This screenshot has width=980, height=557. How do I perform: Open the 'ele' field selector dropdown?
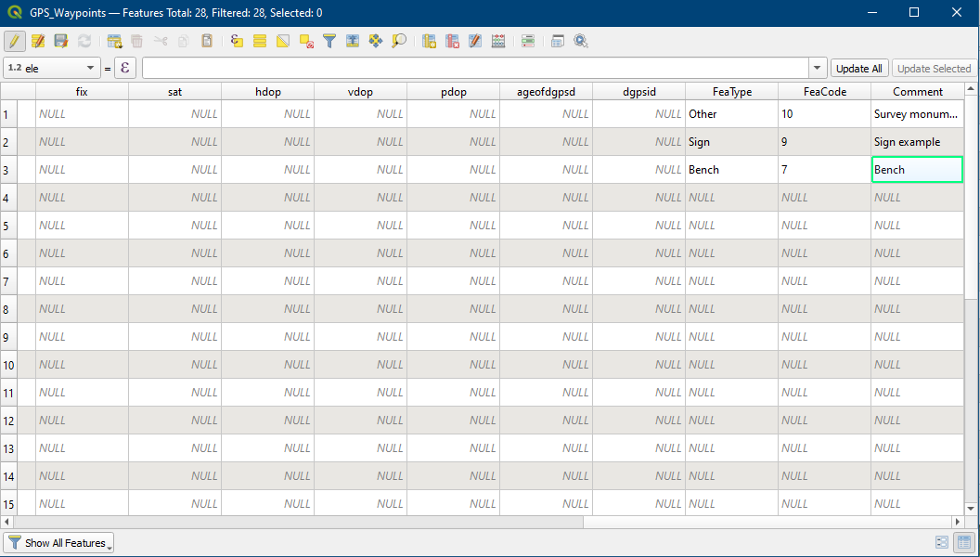pyautogui.click(x=52, y=69)
